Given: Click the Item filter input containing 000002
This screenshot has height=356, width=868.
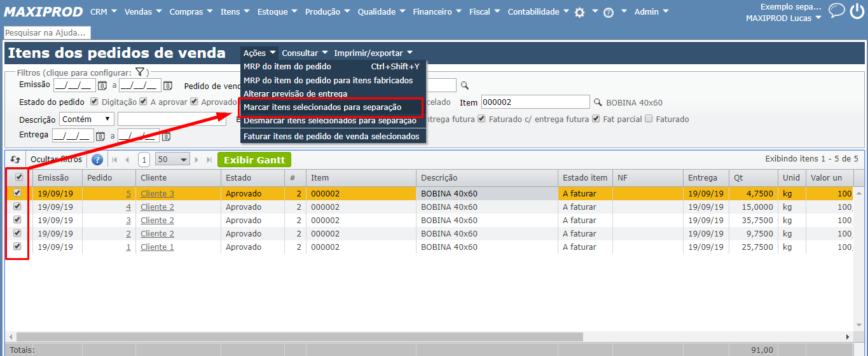Looking at the screenshot, I should coord(535,102).
